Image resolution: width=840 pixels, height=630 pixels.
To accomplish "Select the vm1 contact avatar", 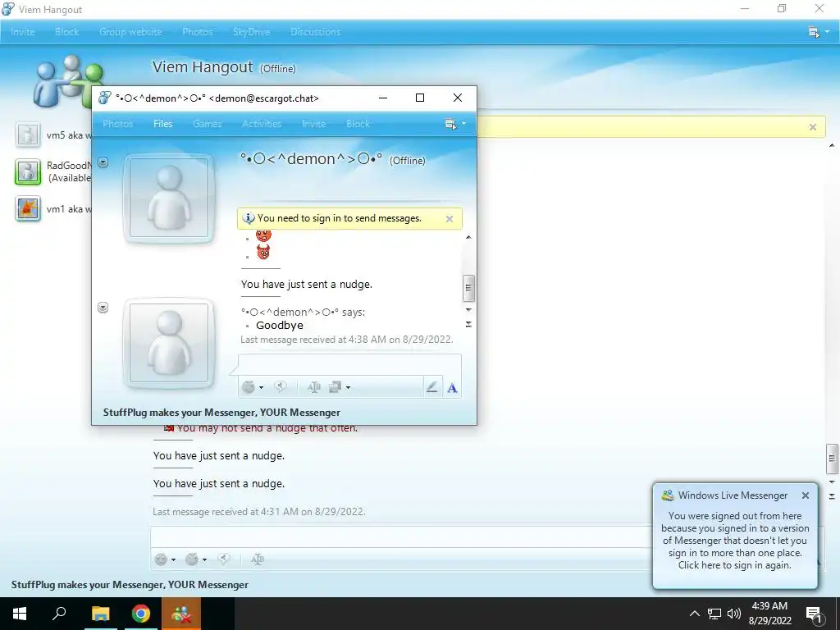I will click(x=28, y=209).
